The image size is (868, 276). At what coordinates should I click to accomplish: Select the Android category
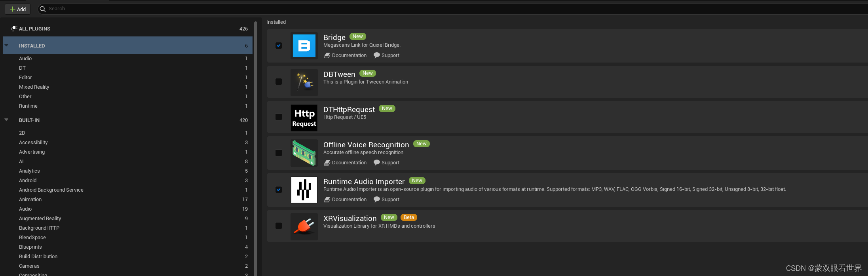pyautogui.click(x=128, y=180)
